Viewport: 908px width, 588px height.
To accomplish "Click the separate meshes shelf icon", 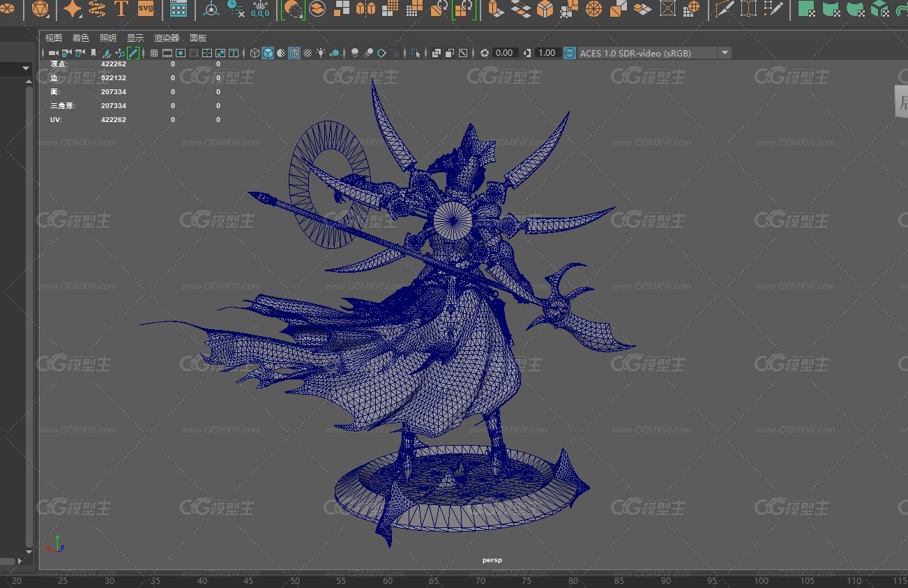I will [x=365, y=8].
